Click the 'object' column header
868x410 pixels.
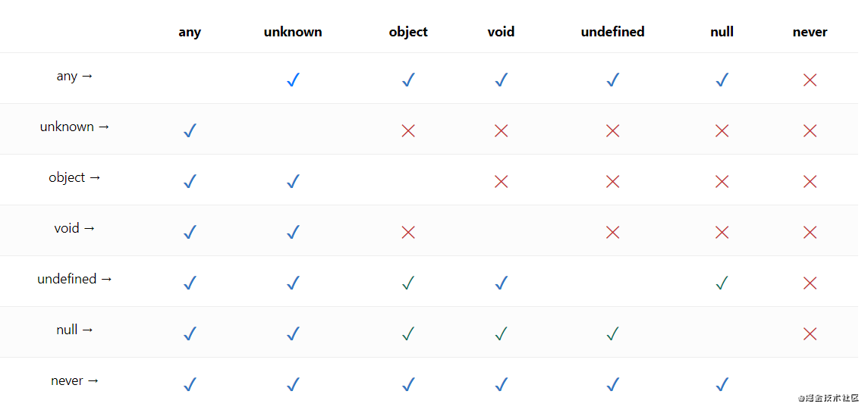[408, 32]
